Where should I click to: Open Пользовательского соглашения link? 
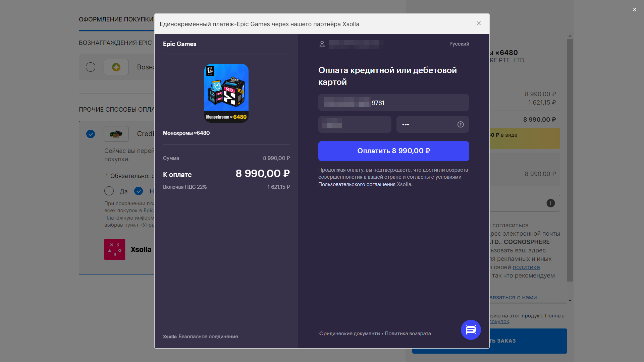(x=357, y=184)
